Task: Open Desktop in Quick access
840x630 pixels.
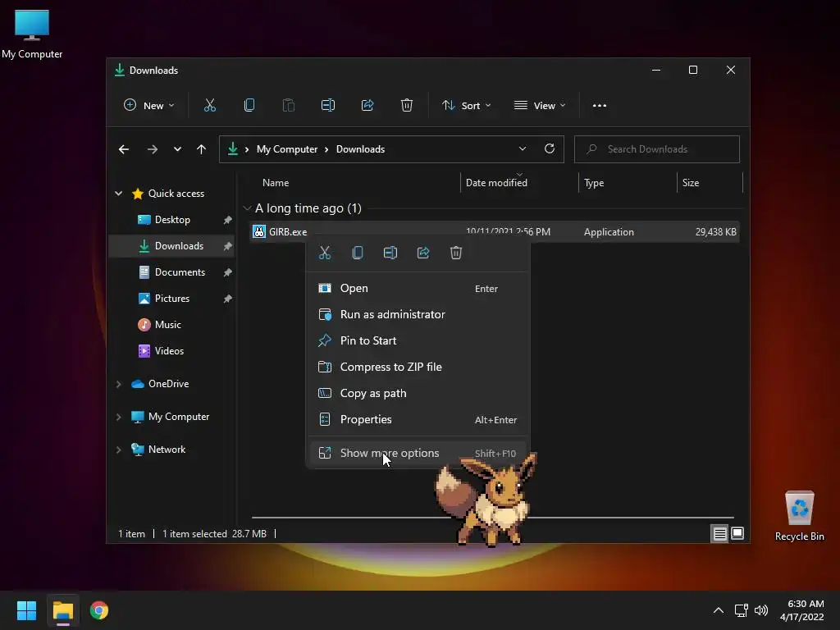Action: (172, 220)
